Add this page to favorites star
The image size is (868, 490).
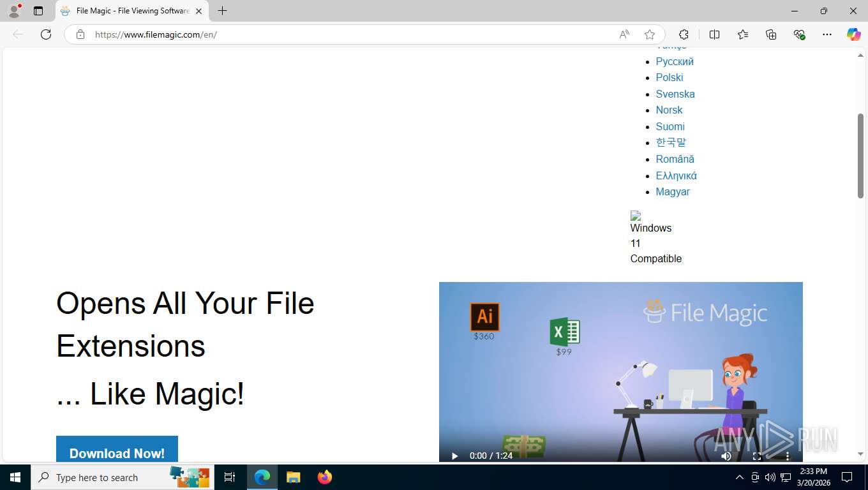[x=650, y=34]
